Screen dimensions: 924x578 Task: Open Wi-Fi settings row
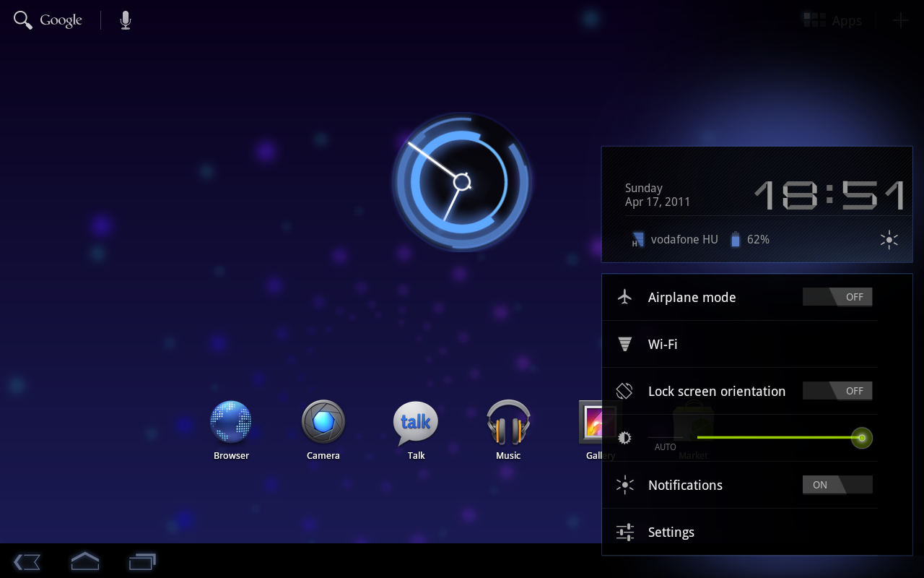[740, 344]
